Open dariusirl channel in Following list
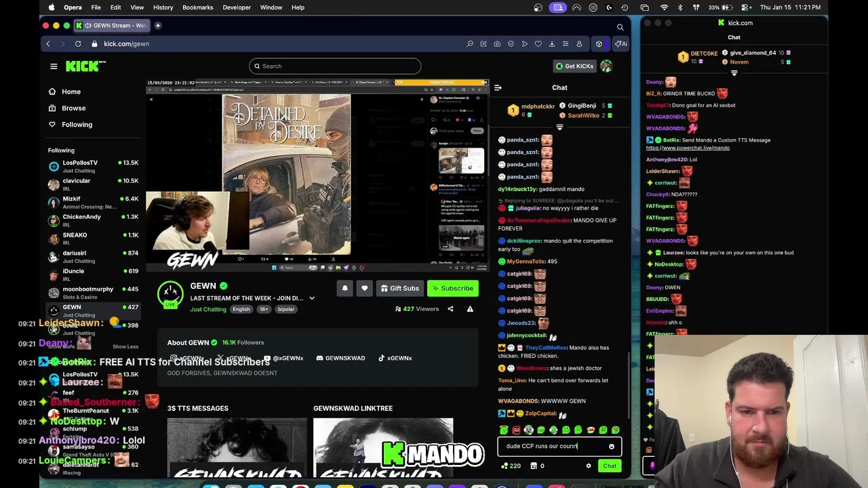 (93, 257)
